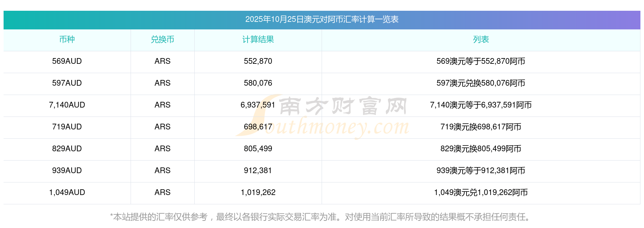Click the text 569澳元等于552,870阿币
This screenshot has width=644, height=228.
pos(481,61)
